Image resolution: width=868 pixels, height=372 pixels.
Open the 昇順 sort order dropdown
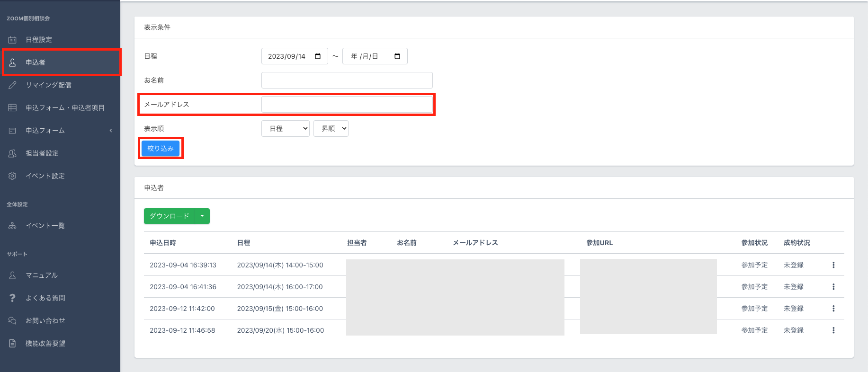(x=331, y=129)
